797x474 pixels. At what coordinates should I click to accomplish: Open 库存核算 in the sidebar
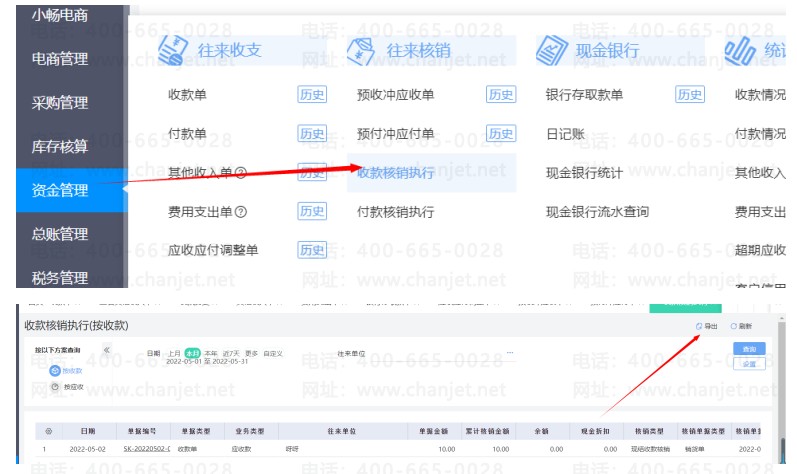[60, 146]
